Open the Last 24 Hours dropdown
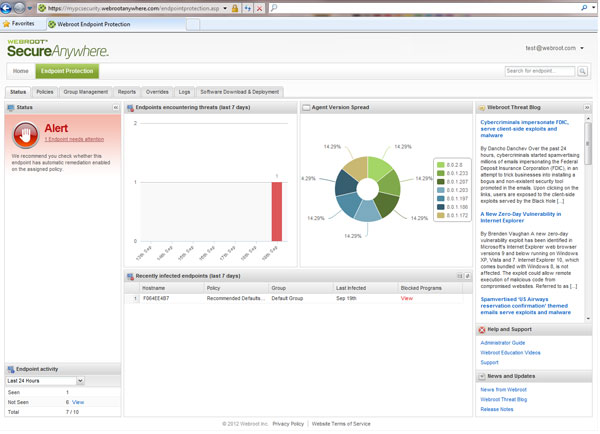Viewport: 600px width, 434px height. (x=45, y=381)
